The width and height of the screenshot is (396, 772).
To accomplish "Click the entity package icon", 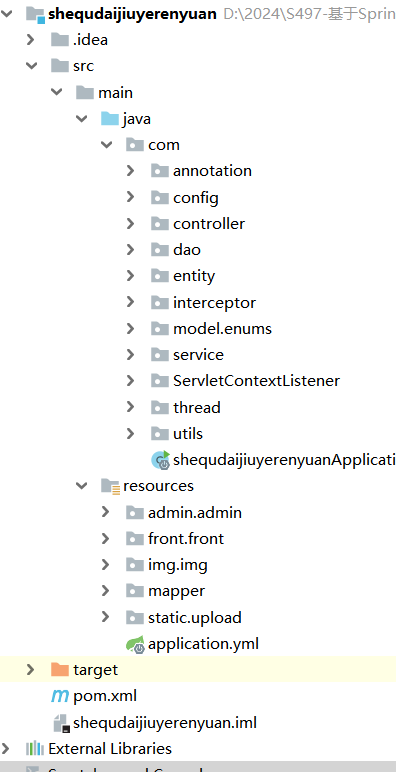I will click(160, 275).
